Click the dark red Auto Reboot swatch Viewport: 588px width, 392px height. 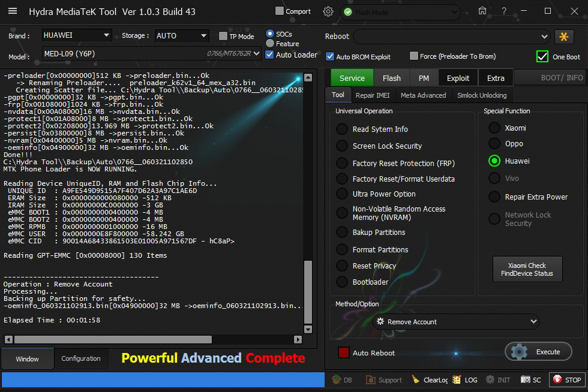(344, 352)
